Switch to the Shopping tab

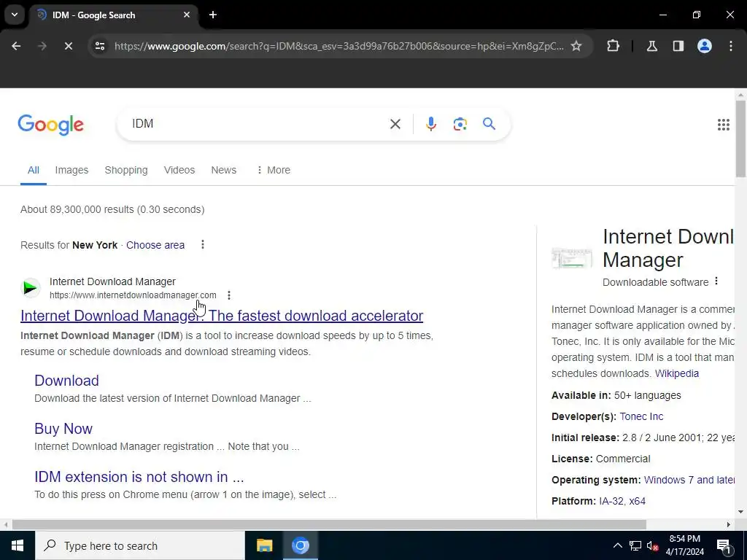click(126, 170)
